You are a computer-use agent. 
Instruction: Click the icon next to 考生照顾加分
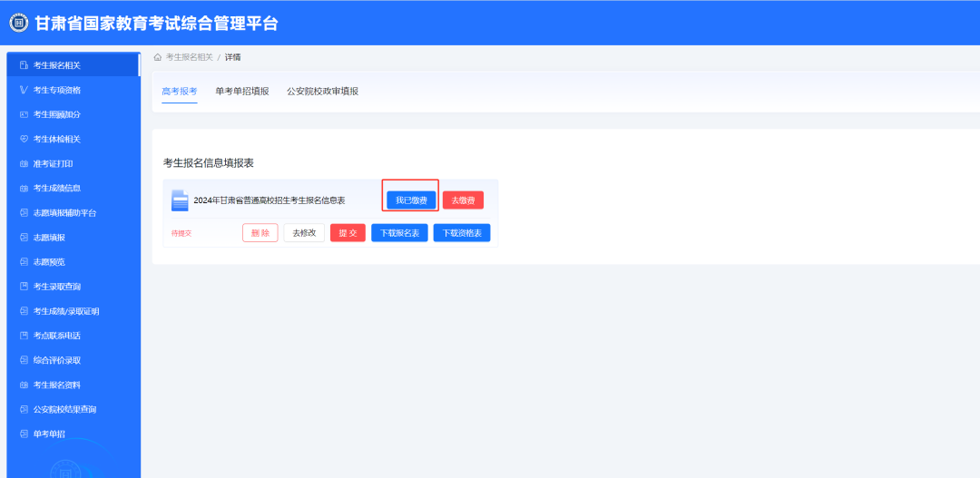[24, 114]
